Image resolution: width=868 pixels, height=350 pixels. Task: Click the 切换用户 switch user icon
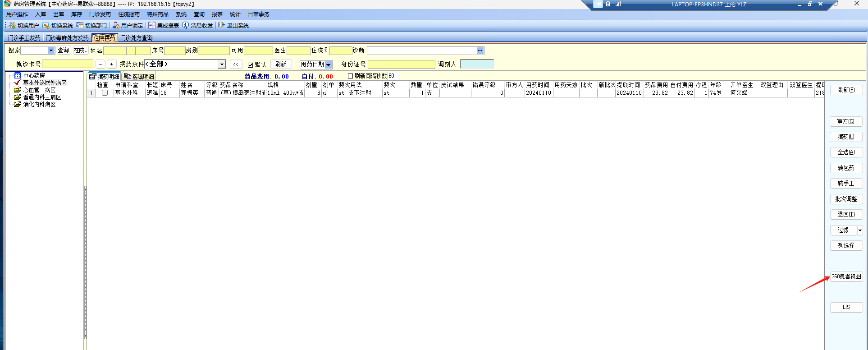(x=12, y=25)
